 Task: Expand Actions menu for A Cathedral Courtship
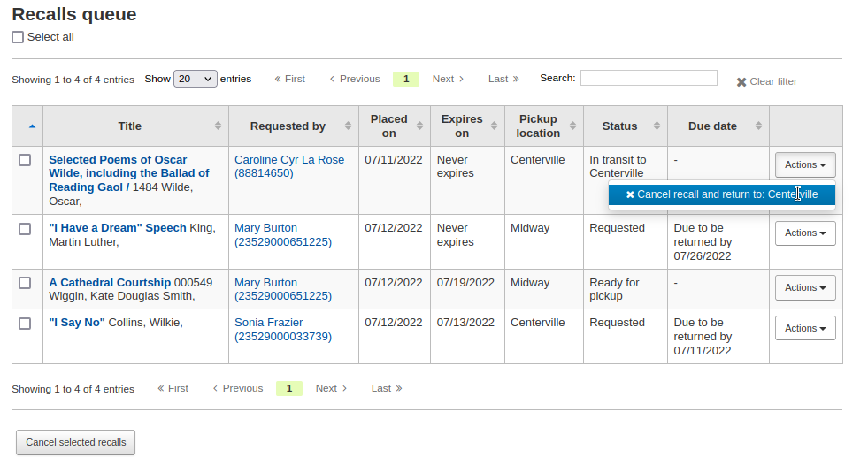tap(805, 288)
